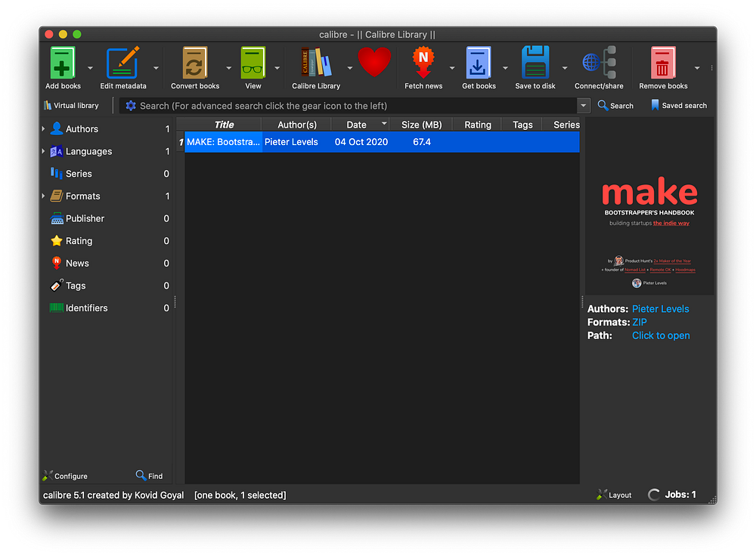756x556 pixels.
Task: Select the MAKE: Bootstra... book title cell
Action: pyautogui.click(x=223, y=142)
